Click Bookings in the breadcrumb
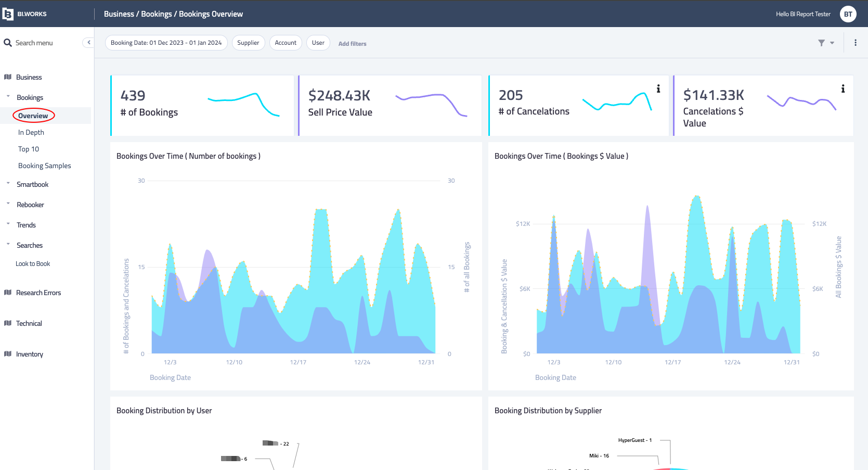This screenshot has height=470, width=868. [157, 14]
